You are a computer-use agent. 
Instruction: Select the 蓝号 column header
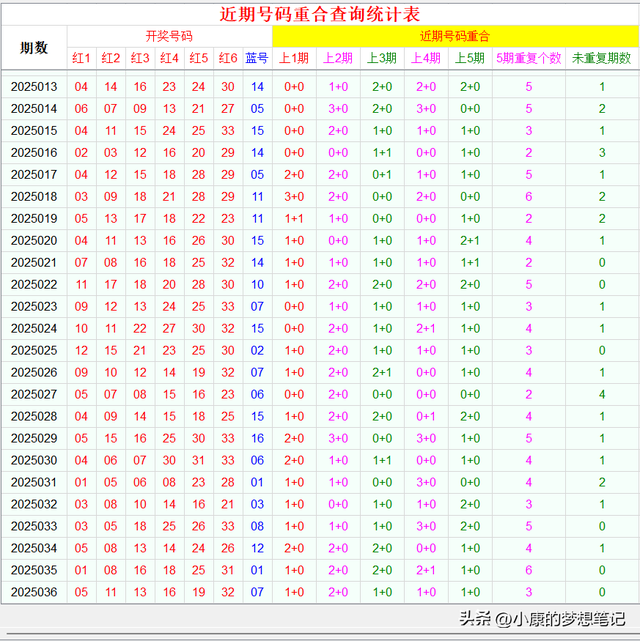tap(257, 58)
